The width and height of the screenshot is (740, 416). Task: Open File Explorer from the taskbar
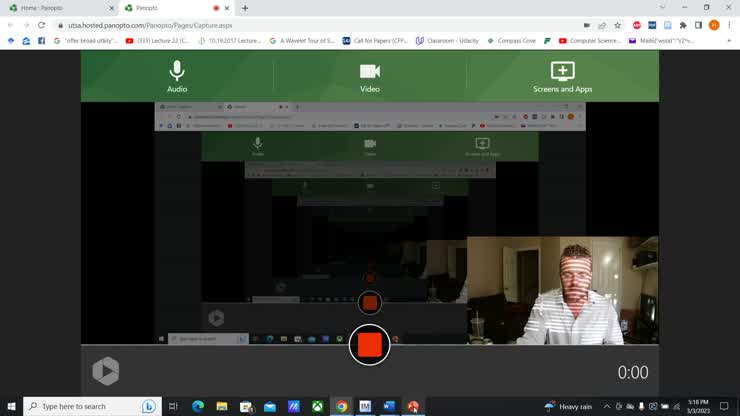pos(222,406)
